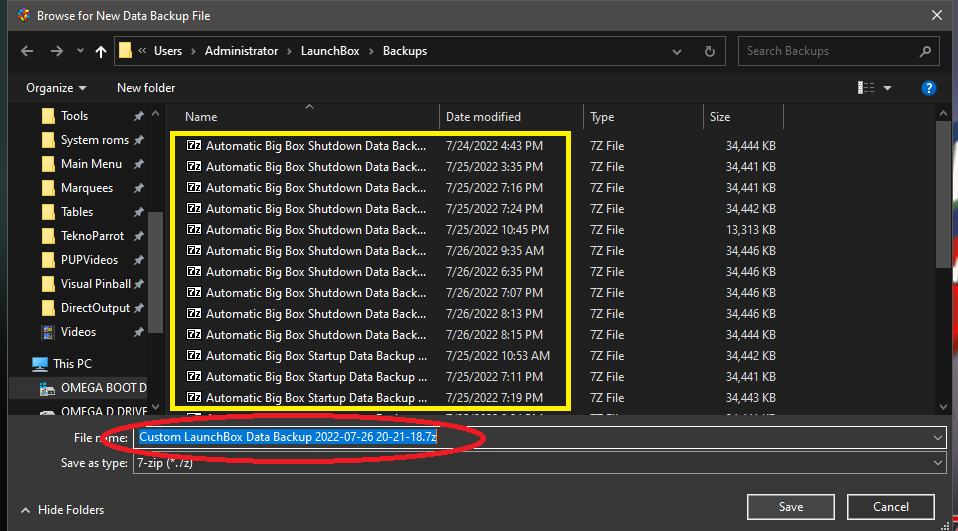Go up one folder level
This screenshot has width=958, height=531.
pos(101,51)
